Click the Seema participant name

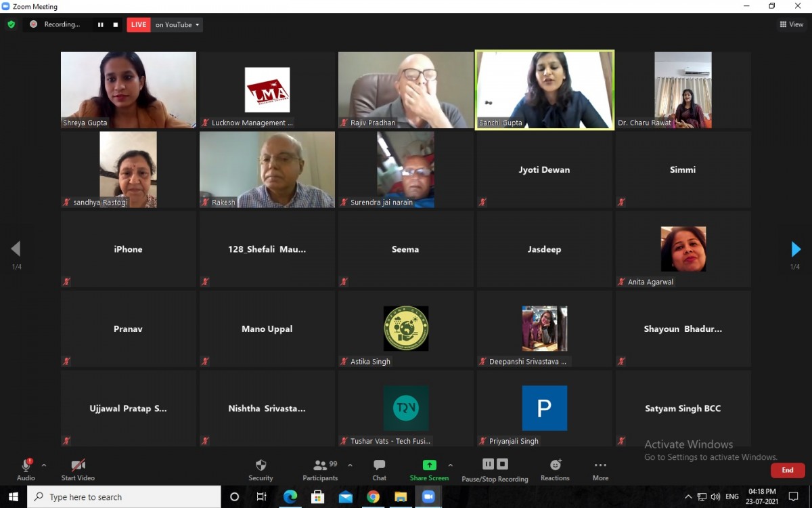coord(405,249)
